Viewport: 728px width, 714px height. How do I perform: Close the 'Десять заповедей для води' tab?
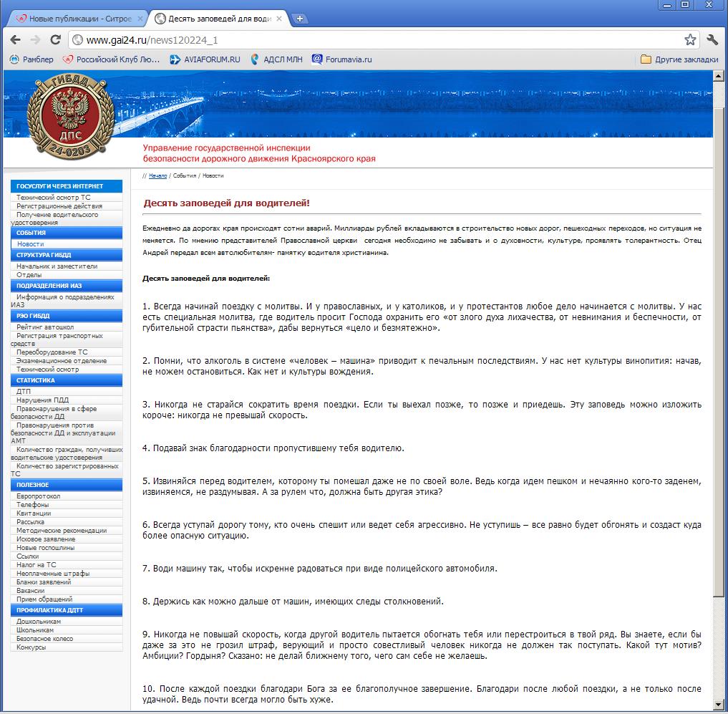[x=279, y=19]
